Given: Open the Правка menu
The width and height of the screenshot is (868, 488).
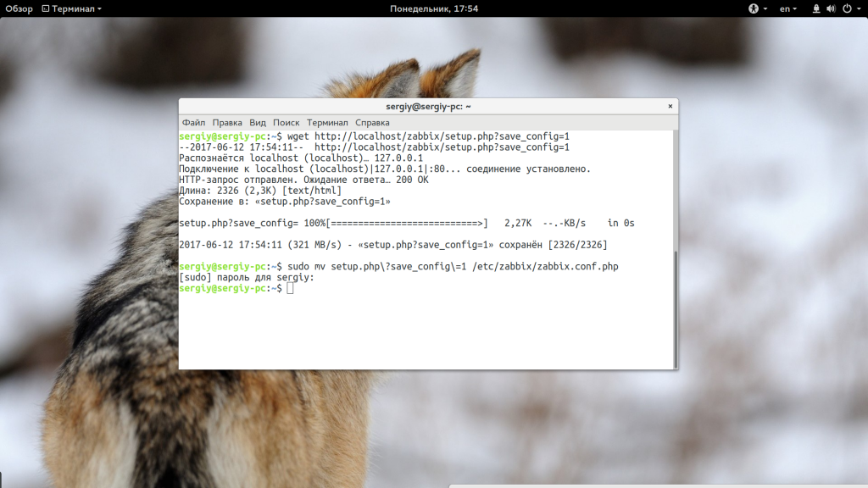Looking at the screenshot, I should (x=227, y=123).
